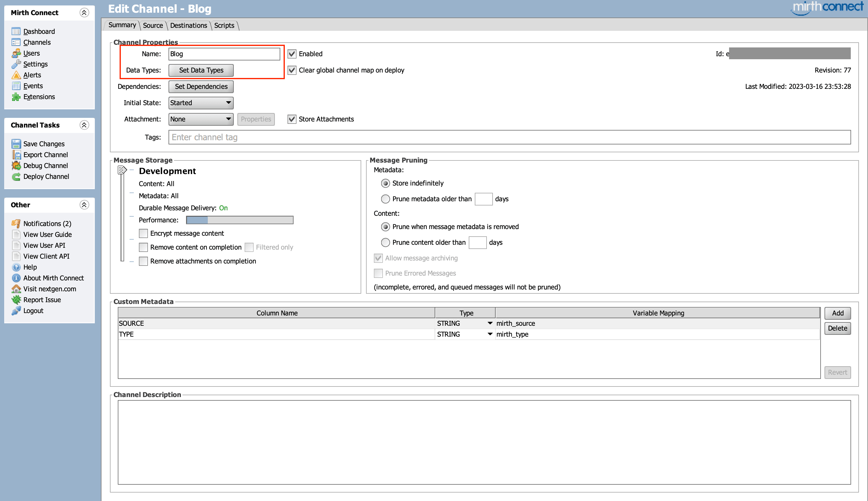This screenshot has height=501, width=868.
Task: Click the Set Data Types button
Action: 201,70
